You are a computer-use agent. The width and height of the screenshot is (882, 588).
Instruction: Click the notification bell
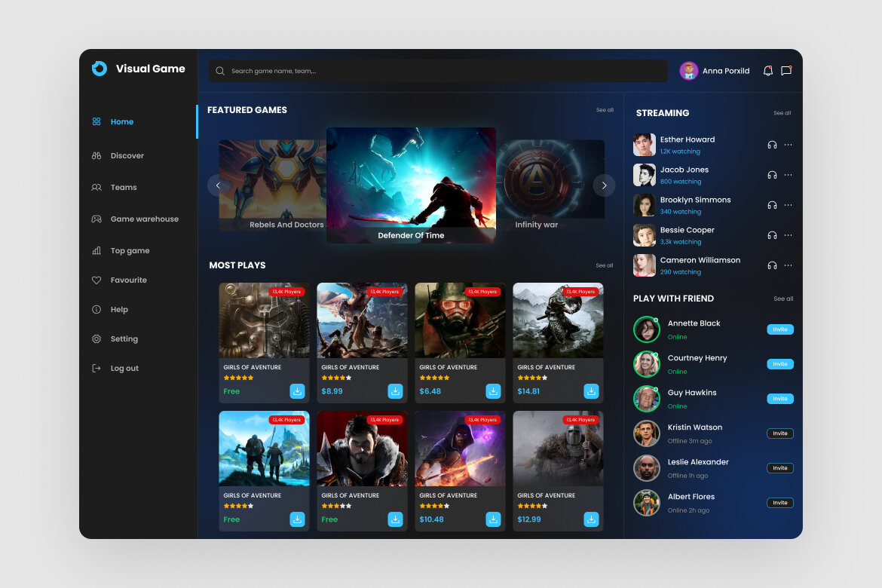[767, 70]
